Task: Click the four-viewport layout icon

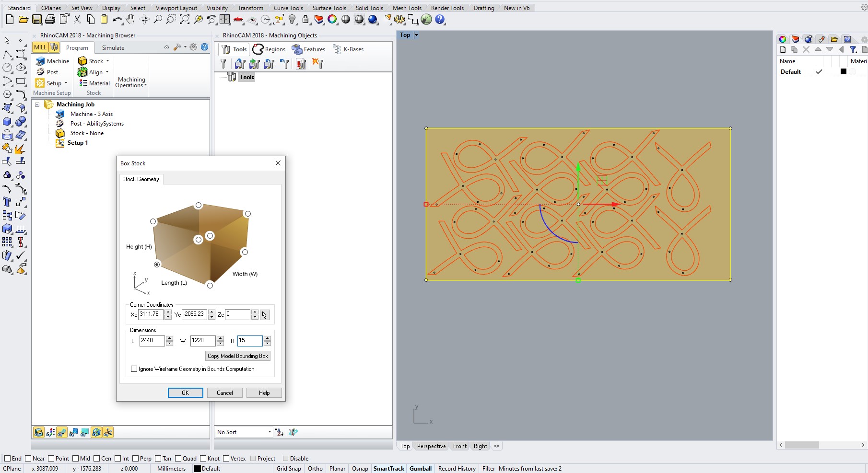Action: (224, 20)
